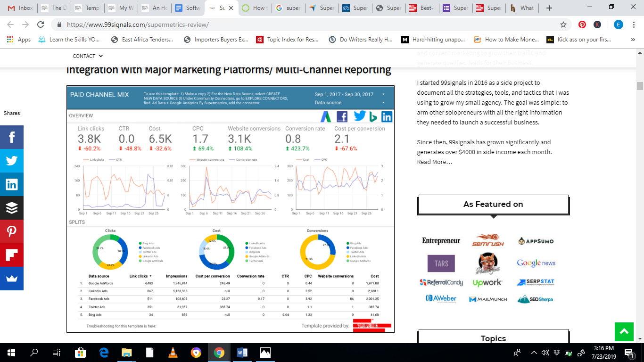
Task: Click the Buffer share icon in the sidebar
Action: [x=12, y=208]
